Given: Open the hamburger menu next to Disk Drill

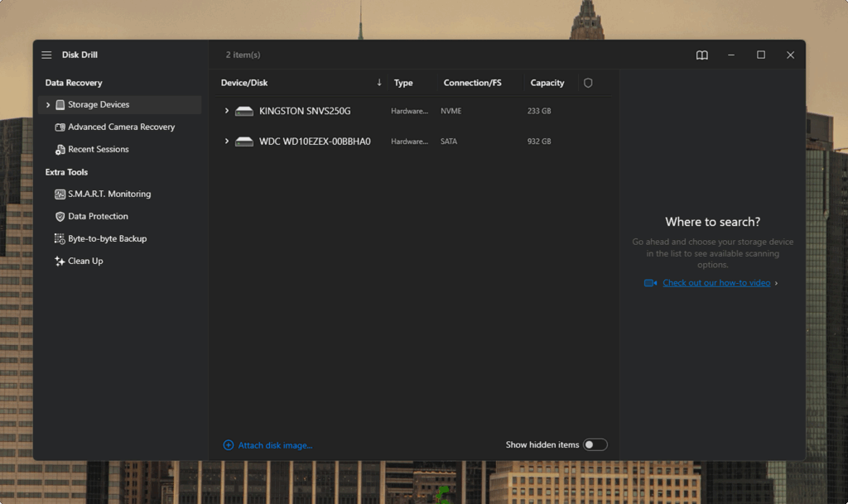Looking at the screenshot, I should [x=46, y=55].
